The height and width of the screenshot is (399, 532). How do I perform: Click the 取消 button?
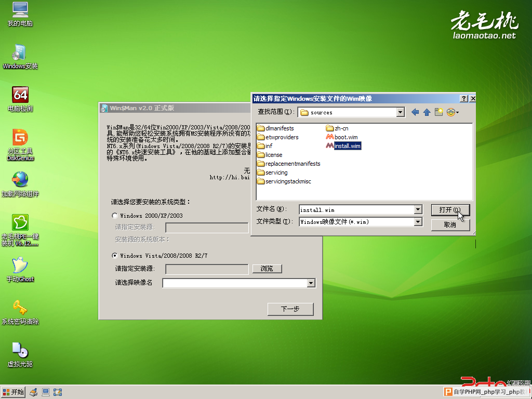click(450, 224)
